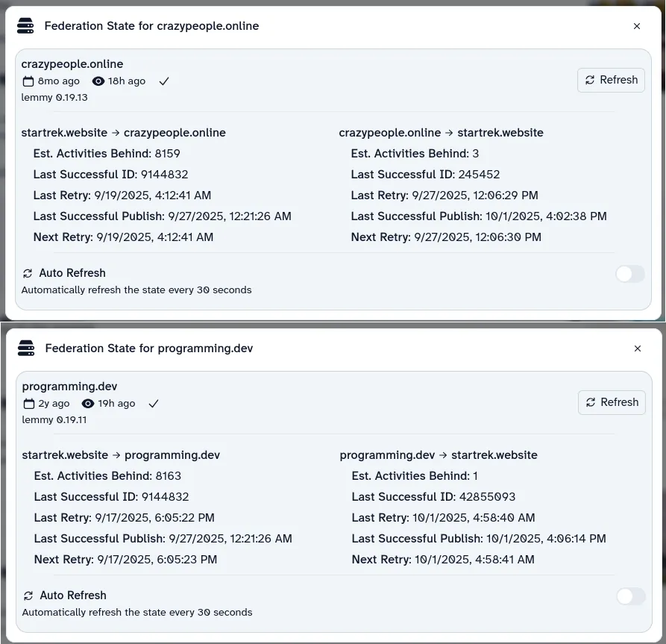Click "lemmy 0.19.13" version text
This screenshot has width=666, height=644.
click(54, 98)
